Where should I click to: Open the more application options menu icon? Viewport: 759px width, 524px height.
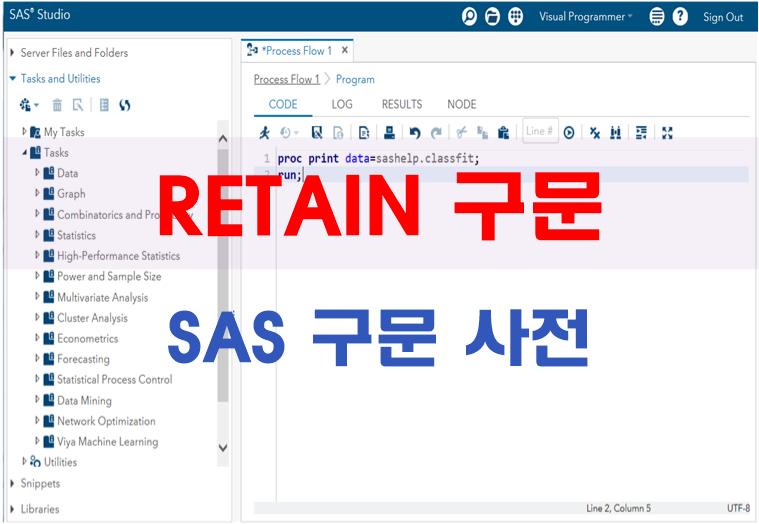[657, 16]
